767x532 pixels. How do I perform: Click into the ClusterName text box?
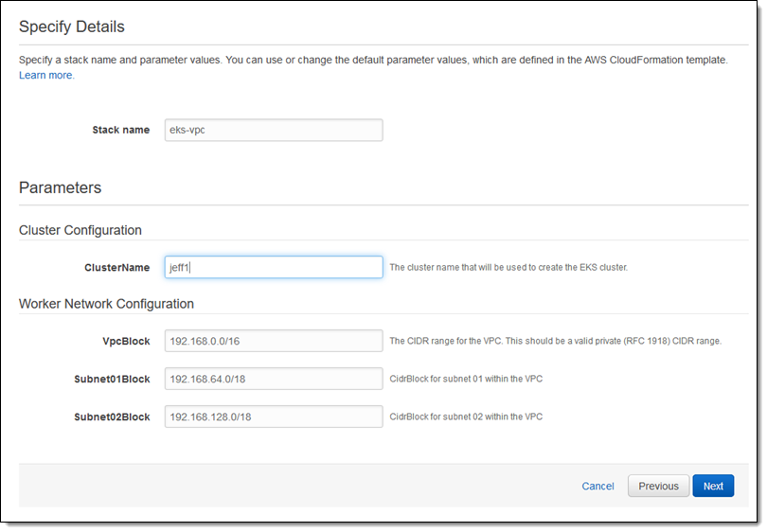pos(274,267)
